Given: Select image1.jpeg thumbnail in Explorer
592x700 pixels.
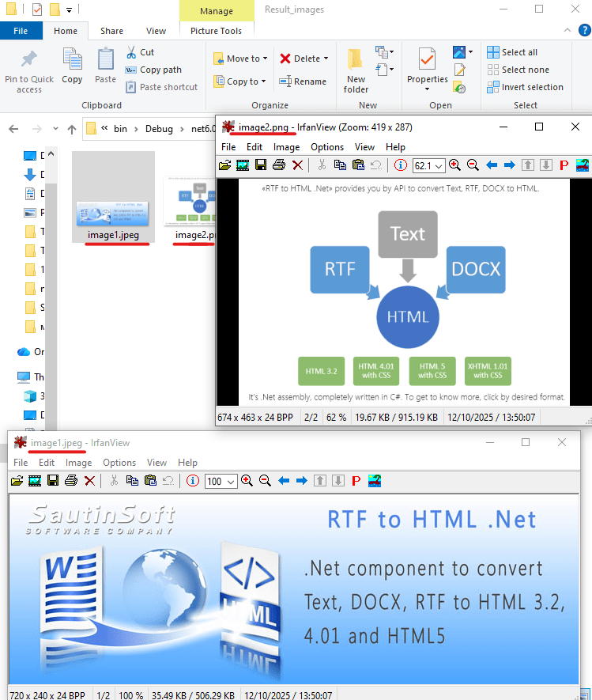Looking at the screenshot, I should (x=113, y=196).
